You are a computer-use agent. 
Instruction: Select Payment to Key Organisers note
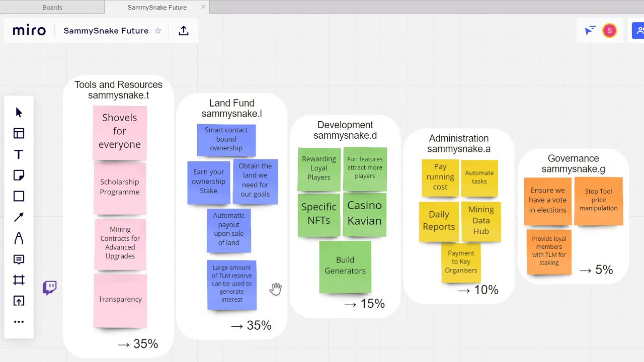point(461,262)
